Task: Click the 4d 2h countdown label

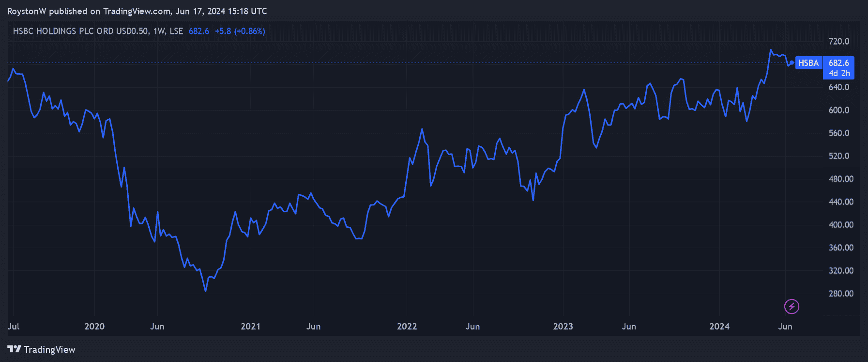Action: click(839, 73)
